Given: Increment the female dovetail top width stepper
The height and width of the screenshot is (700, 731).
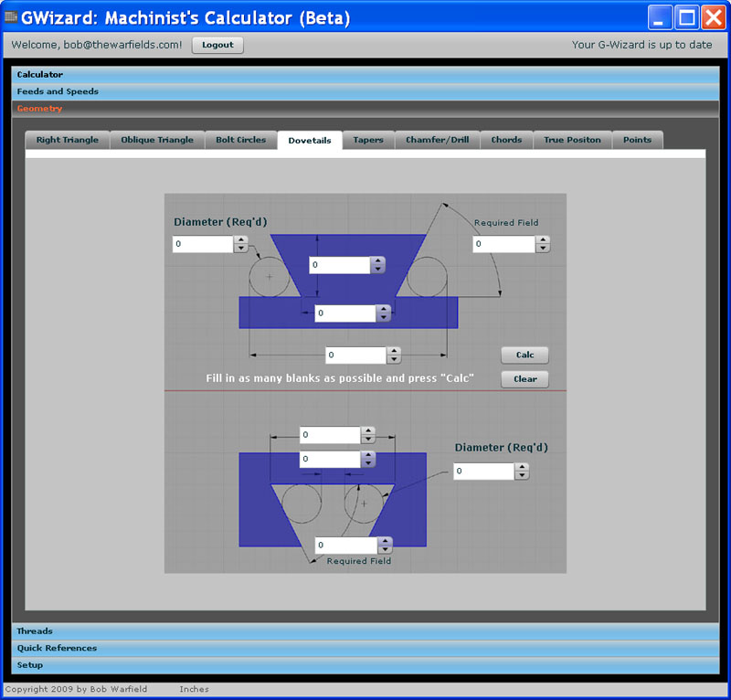Looking at the screenshot, I should [368, 430].
